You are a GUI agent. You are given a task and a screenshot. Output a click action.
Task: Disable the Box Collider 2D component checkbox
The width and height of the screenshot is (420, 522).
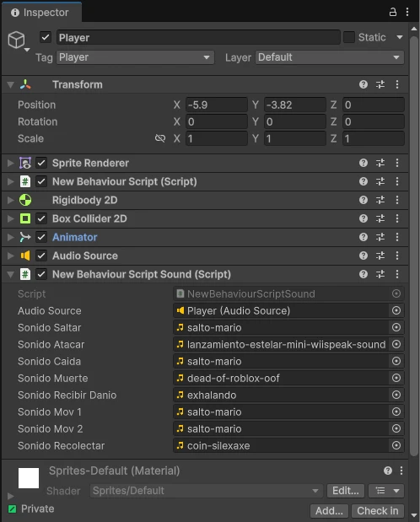(41, 218)
